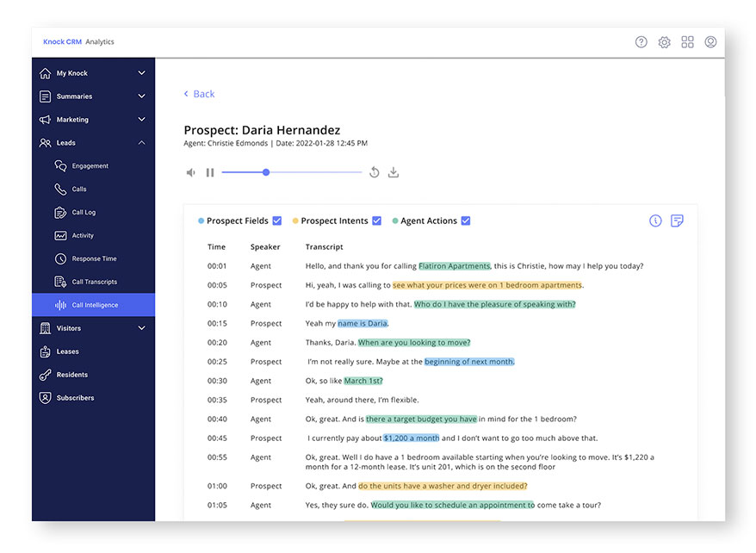The width and height of the screenshot is (756, 553).
Task: Expand the Summaries chevron
Action: coord(142,96)
